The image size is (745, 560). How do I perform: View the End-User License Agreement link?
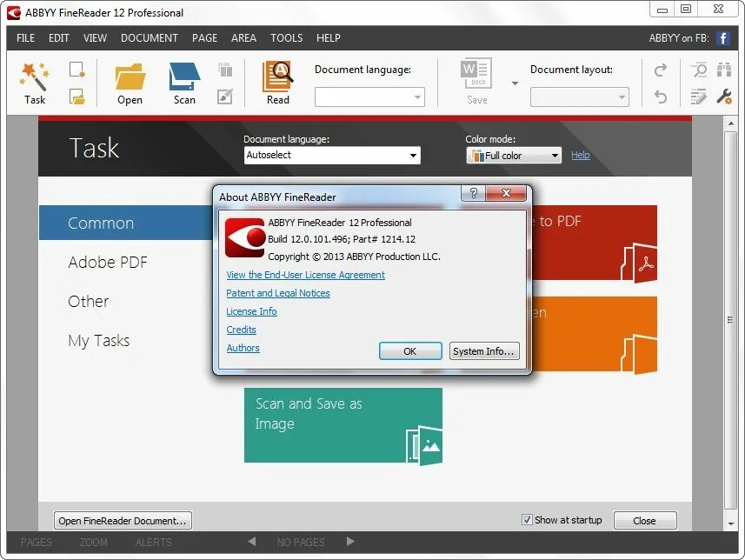[305, 275]
